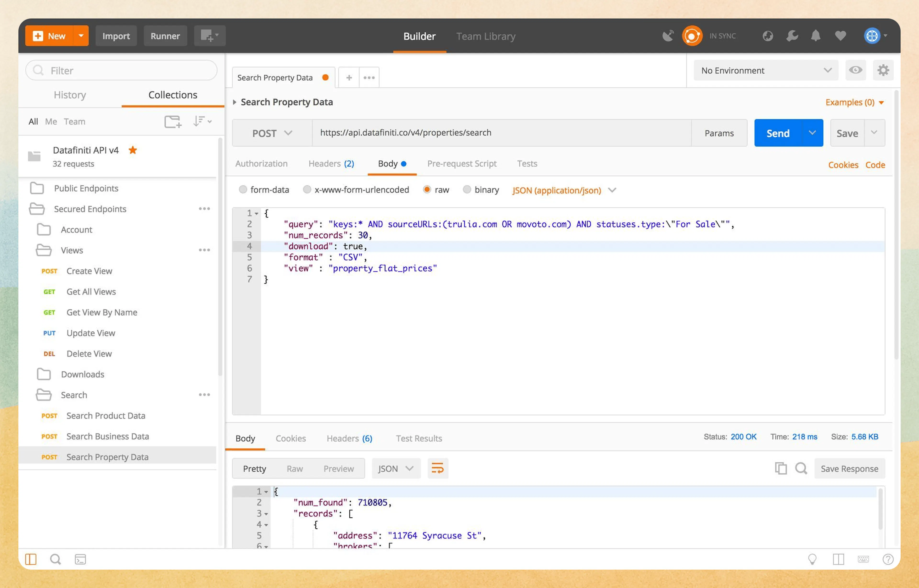Viewport: 919px width, 588px height.
Task: Open environment quick look eye icon
Action: [856, 70]
